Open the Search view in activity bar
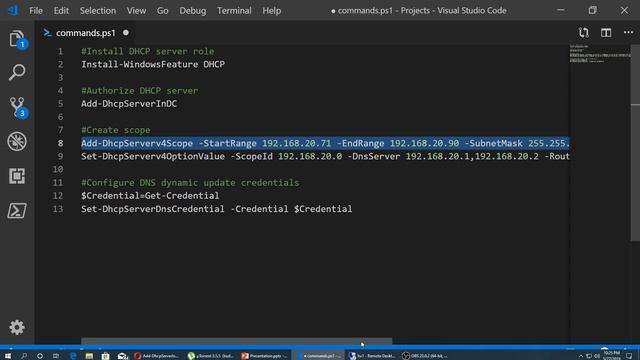 (17, 72)
